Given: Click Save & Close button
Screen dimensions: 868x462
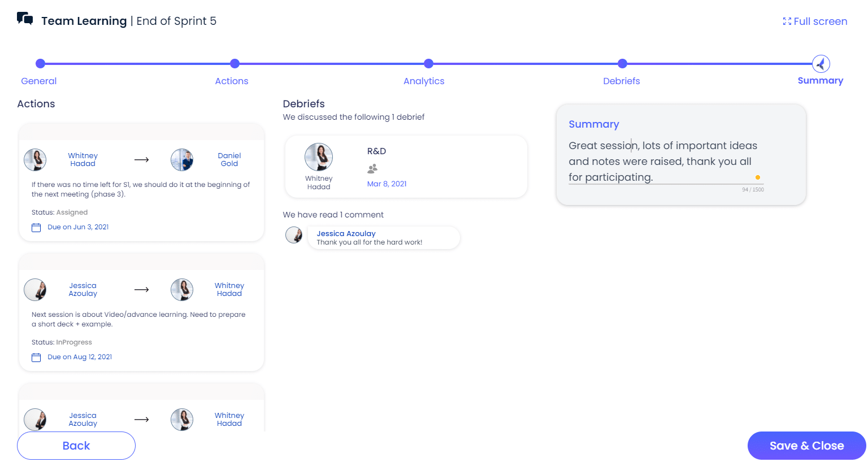Looking at the screenshot, I should (x=807, y=446).
